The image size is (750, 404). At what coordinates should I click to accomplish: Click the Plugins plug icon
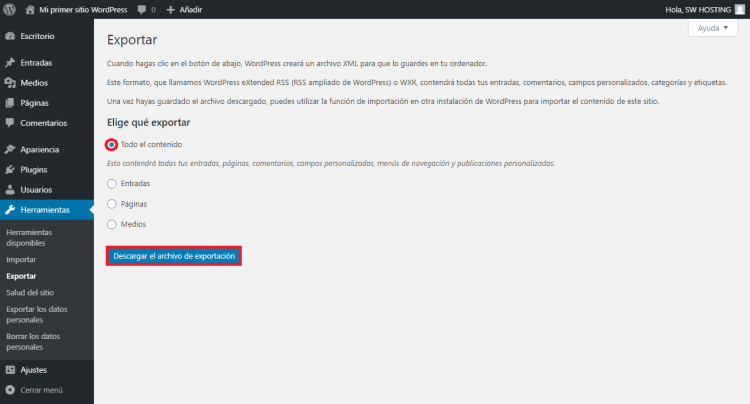coord(10,170)
